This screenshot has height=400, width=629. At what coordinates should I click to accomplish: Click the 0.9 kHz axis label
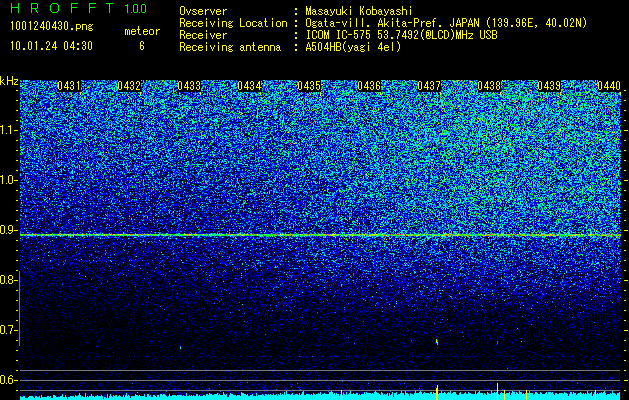pos(8,230)
